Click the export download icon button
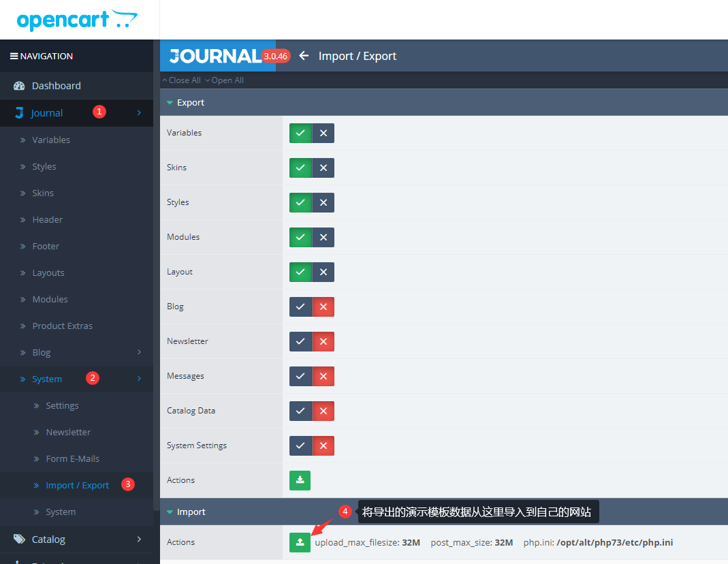 [300, 480]
